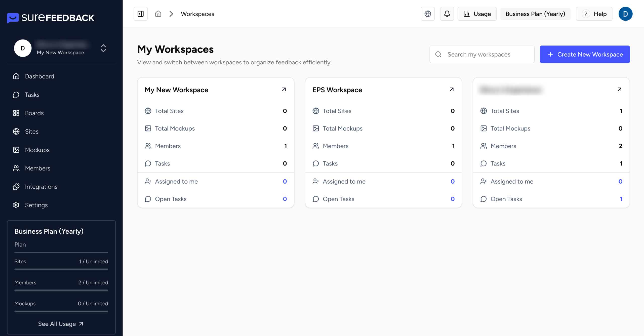The width and height of the screenshot is (644, 336).
Task: Open the blurred third workspace arrow
Action: [619, 90]
